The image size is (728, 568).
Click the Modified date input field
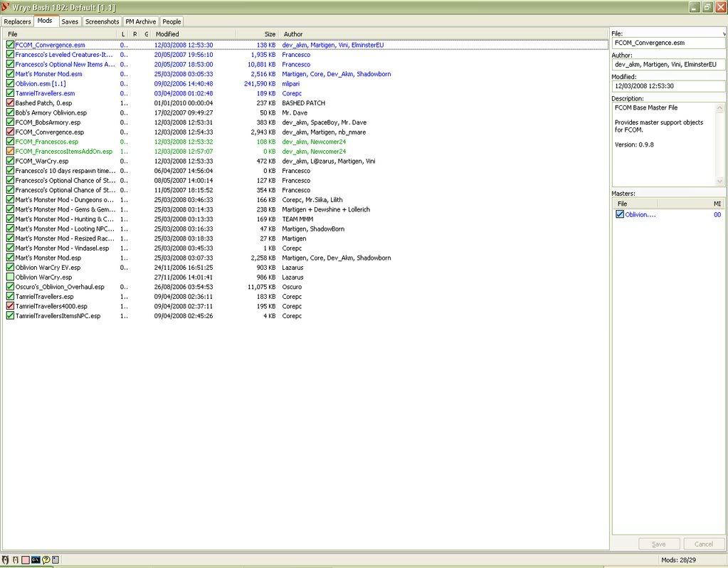coord(668,86)
